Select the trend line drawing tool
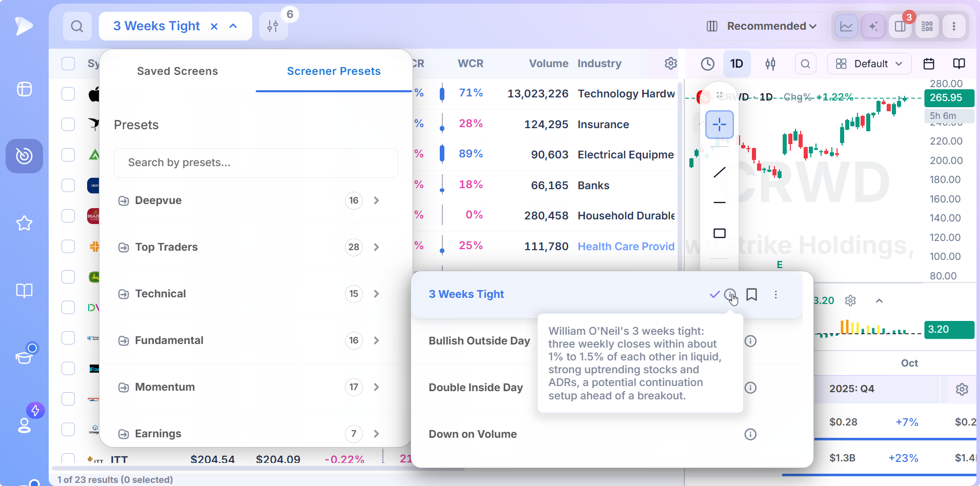This screenshot has height=486, width=980. 720,172
